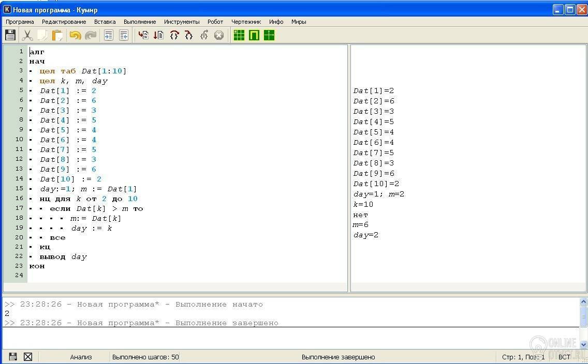This screenshot has height=364, width=588.
Task: Click the Cut scissors icon
Action: (27, 35)
